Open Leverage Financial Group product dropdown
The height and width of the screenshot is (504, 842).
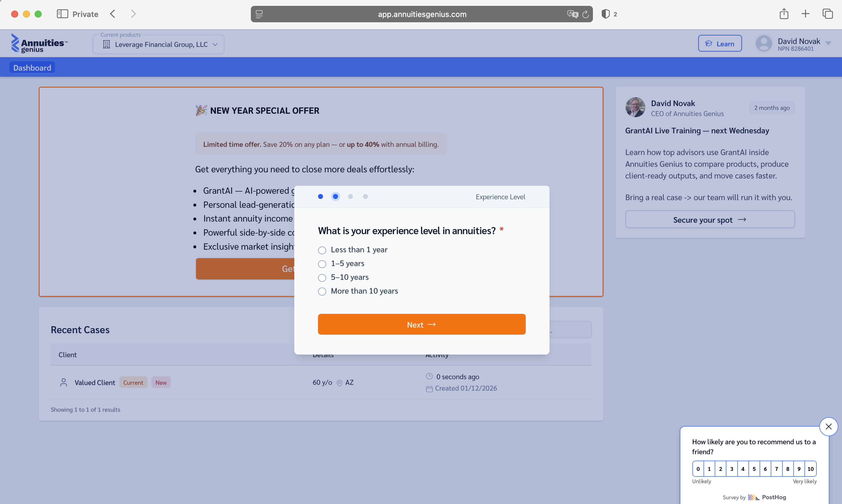pyautogui.click(x=158, y=45)
